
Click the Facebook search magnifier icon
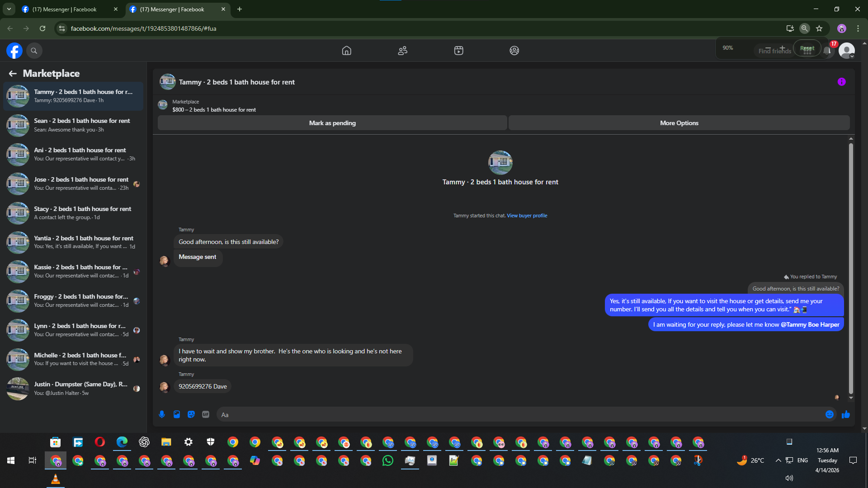[34, 51]
